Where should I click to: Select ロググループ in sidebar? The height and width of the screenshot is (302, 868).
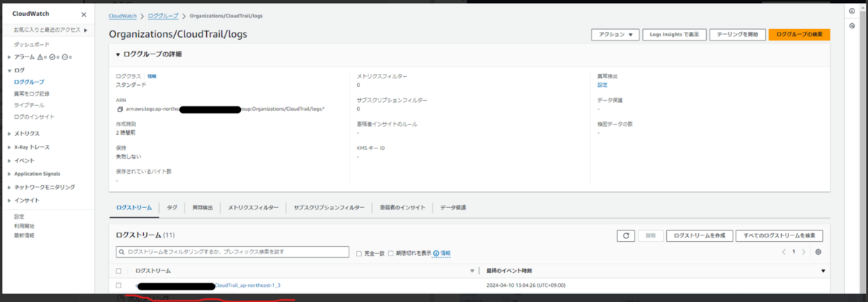coord(28,82)
